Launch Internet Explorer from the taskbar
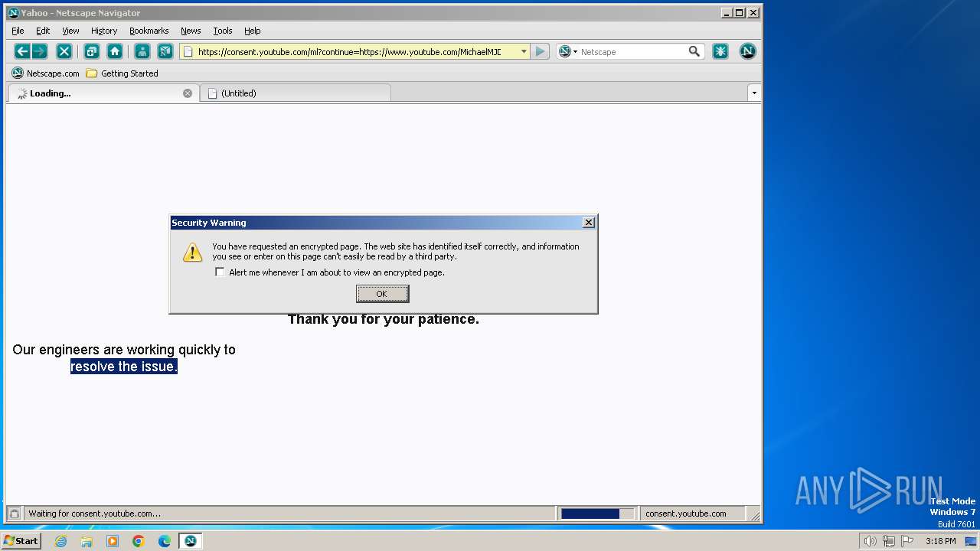 (x=60, y=541)
